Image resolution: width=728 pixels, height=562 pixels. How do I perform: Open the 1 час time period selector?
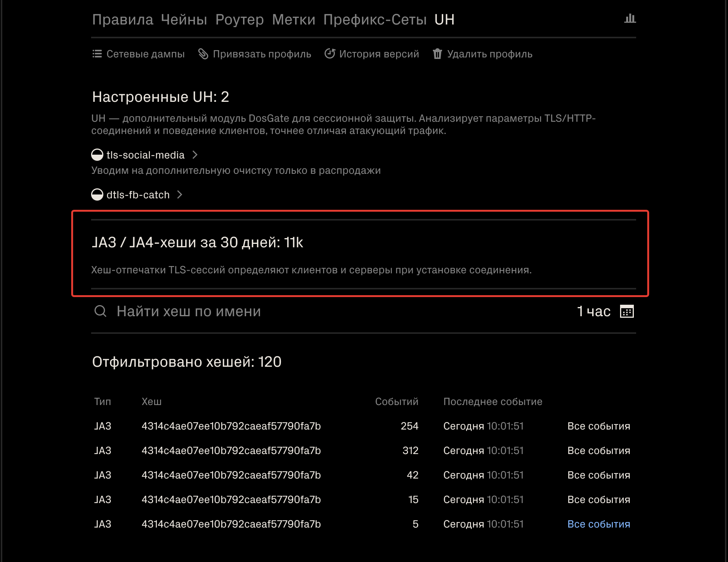(x=593, y=312)
